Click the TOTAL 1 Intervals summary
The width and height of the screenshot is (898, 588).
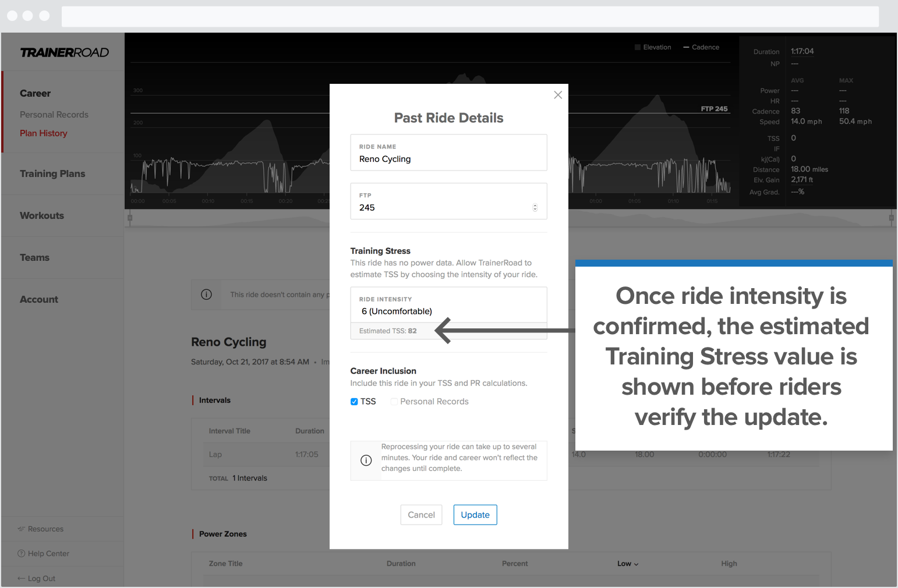click(238, 479)
